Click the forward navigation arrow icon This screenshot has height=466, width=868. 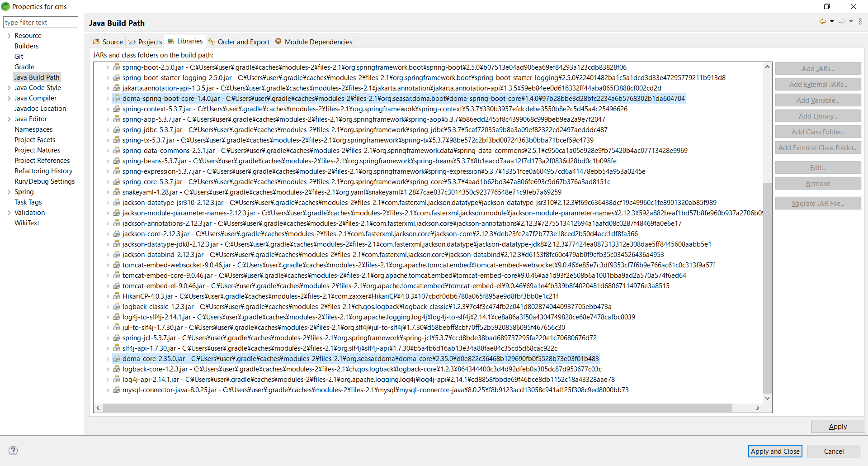point(842,21)
